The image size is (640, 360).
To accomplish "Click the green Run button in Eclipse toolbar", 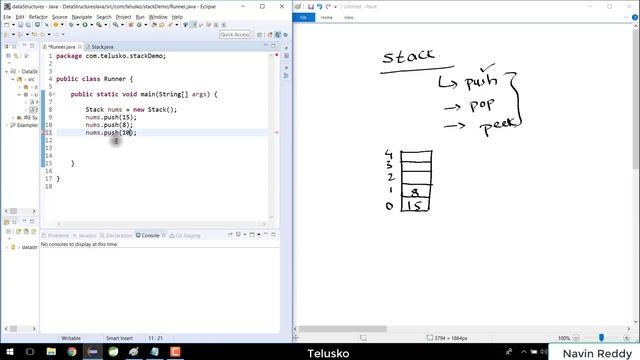I will click(x=85, y=25).
